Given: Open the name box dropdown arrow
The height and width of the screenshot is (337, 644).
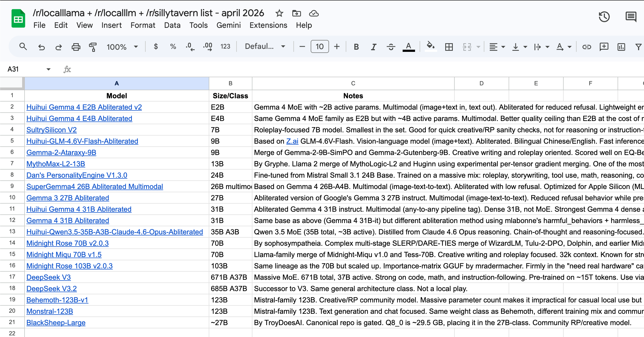Looking at the screenshot, I should tap(49, 69).
